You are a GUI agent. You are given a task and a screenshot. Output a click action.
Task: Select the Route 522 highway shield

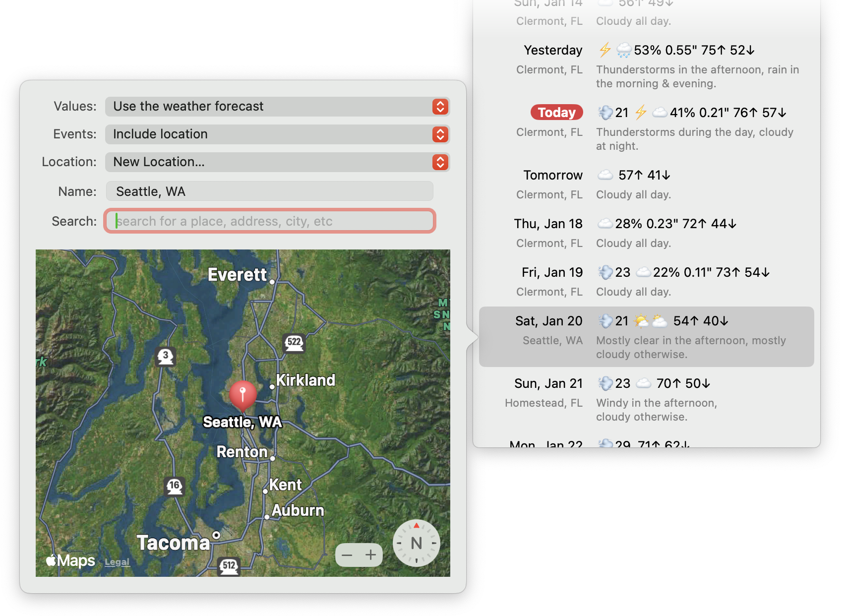tap(294, 342)
